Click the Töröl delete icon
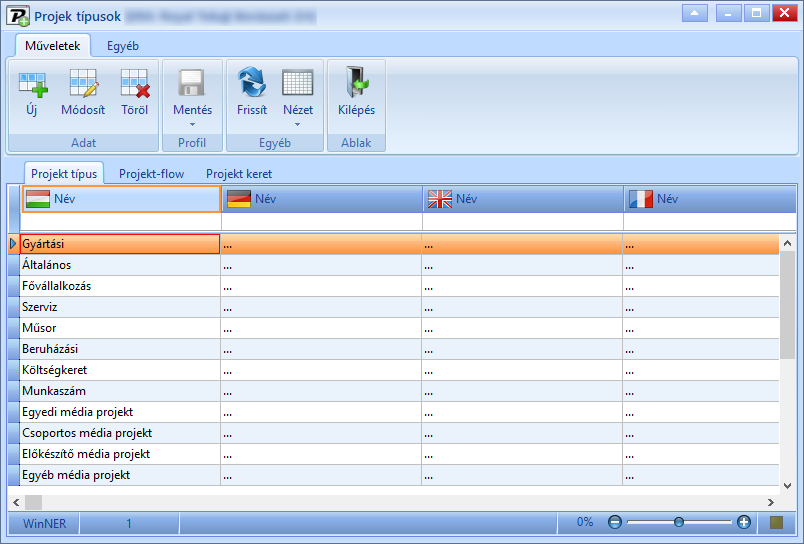The image size is (804, 544). pos(135,84)
